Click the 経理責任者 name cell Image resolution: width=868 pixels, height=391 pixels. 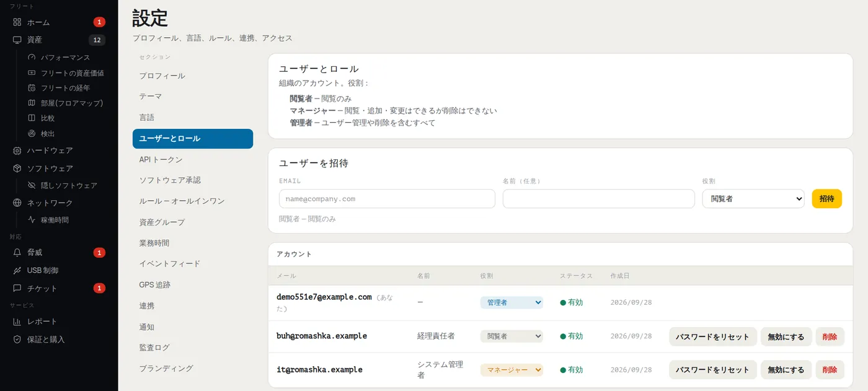tap(436, 336)
